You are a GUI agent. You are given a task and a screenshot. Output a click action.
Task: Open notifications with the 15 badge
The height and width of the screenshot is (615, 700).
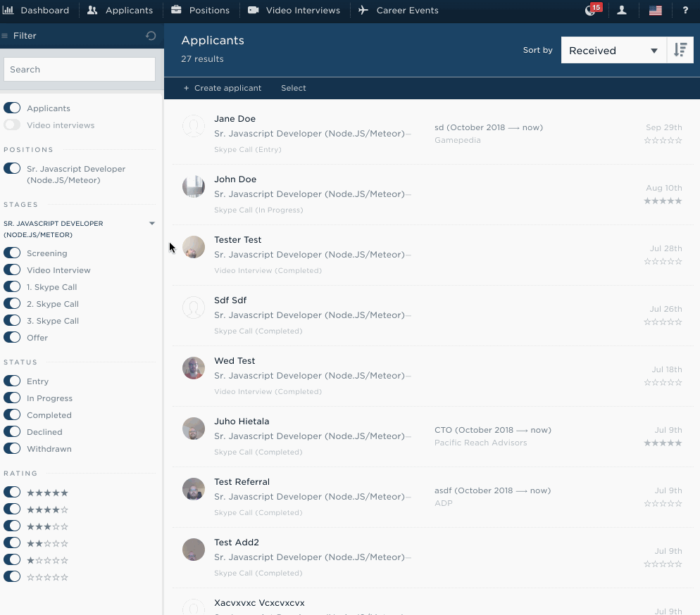click(x=592, y=9)
